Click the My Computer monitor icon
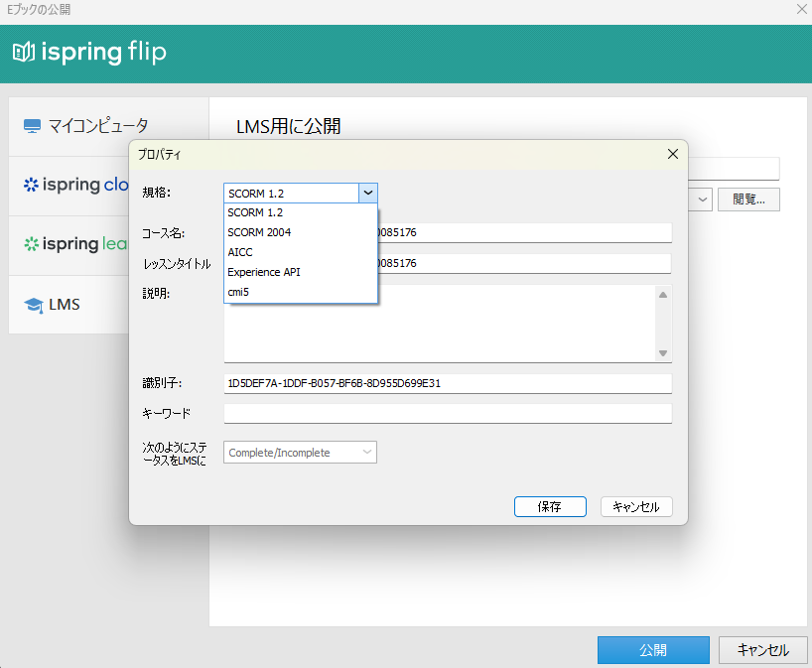The image size is (812, 668). [32, 126]
